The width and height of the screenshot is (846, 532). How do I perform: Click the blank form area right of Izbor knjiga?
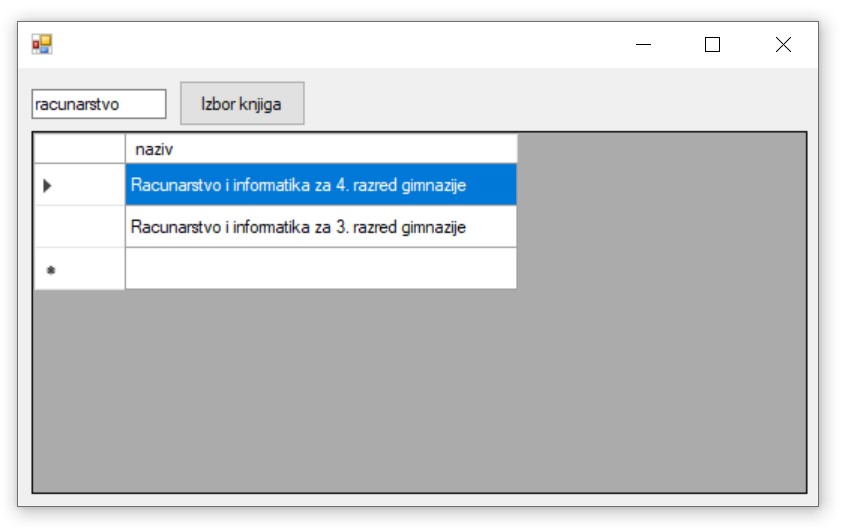click(550, 102)
